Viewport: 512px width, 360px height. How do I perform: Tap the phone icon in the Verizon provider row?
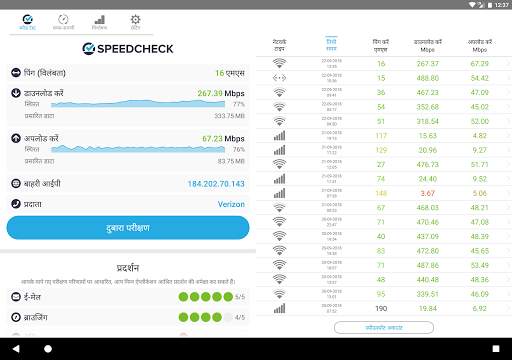point(16,204)
